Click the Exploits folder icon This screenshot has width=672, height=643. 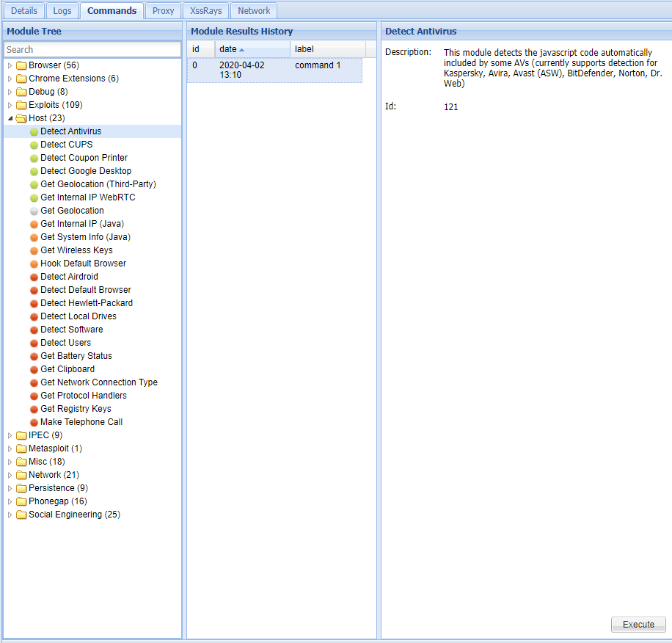(21, 104)
